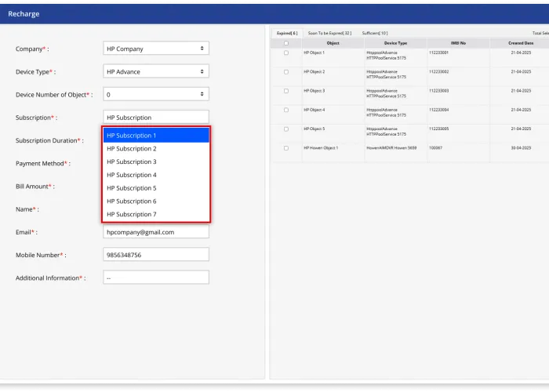Image resolution: width=549 pixels, height=392 pixels.
Task: Focus the Mobile Number field
Action: pos(156,255)
